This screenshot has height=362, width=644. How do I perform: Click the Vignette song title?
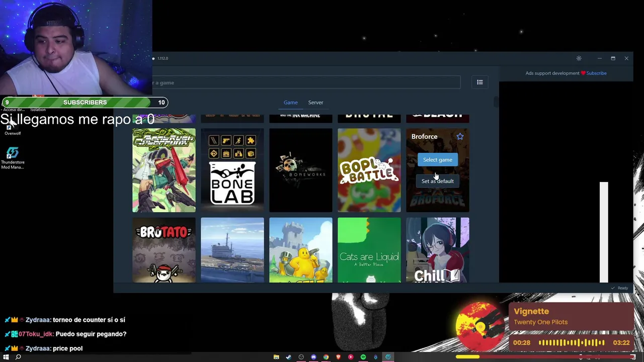[x=531, y=311]
